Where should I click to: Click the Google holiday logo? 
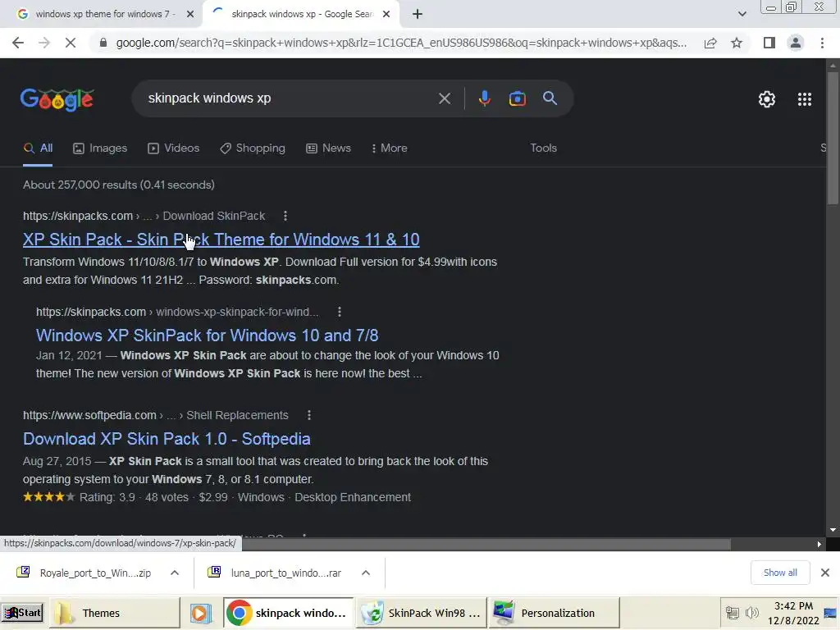click(x=57, y=99)
